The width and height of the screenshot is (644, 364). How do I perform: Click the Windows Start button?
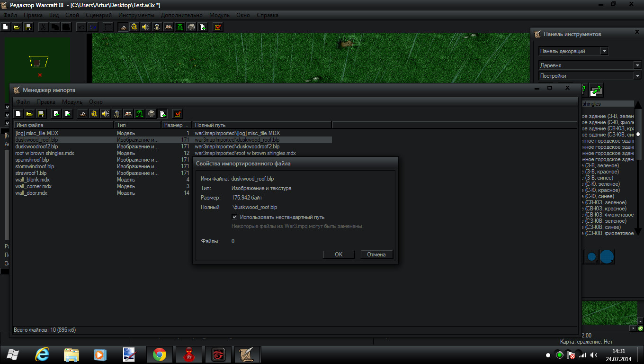coord(13,355)
